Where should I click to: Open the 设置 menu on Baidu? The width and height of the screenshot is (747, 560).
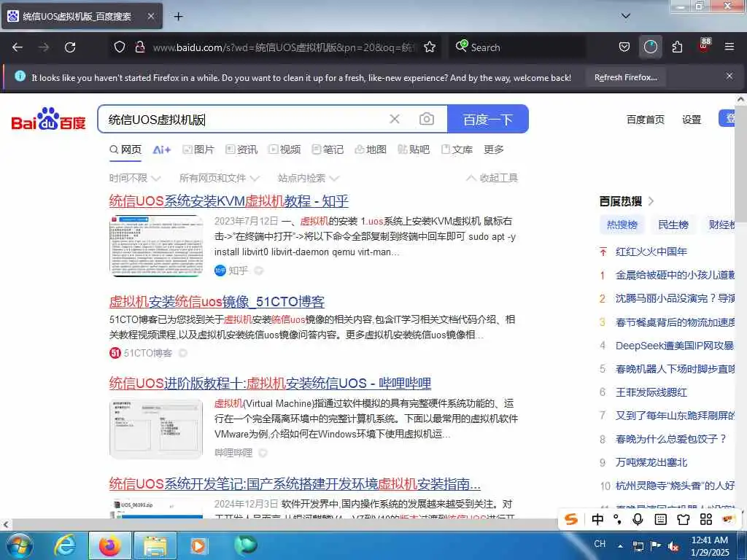692,120
